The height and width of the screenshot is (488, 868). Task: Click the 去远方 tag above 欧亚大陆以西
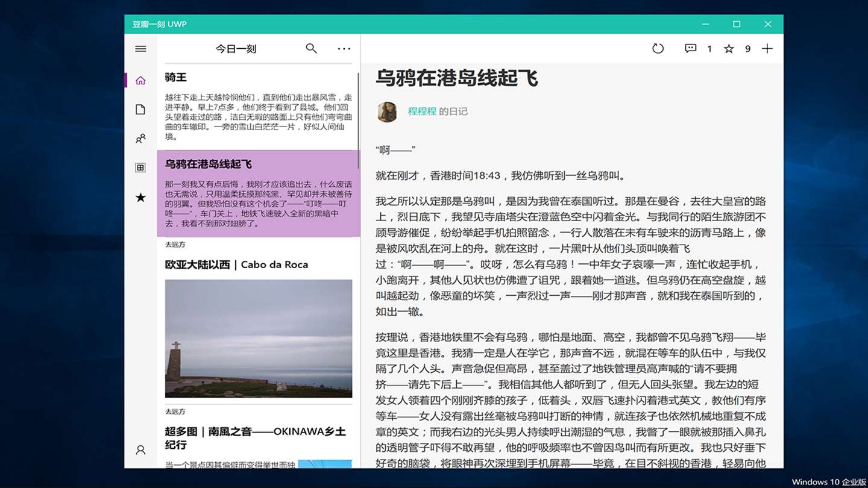[x=175, y=245]
